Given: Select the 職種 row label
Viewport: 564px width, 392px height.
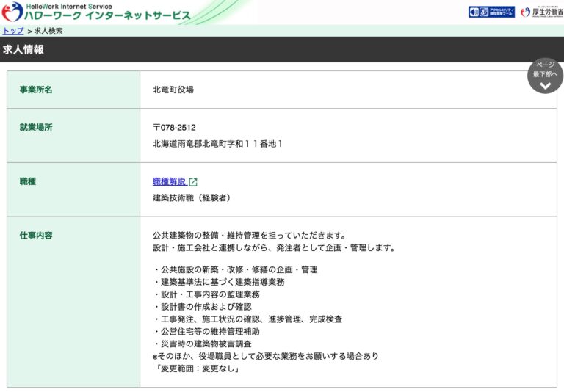Looking at the screenshot, I should click(28, 181).
